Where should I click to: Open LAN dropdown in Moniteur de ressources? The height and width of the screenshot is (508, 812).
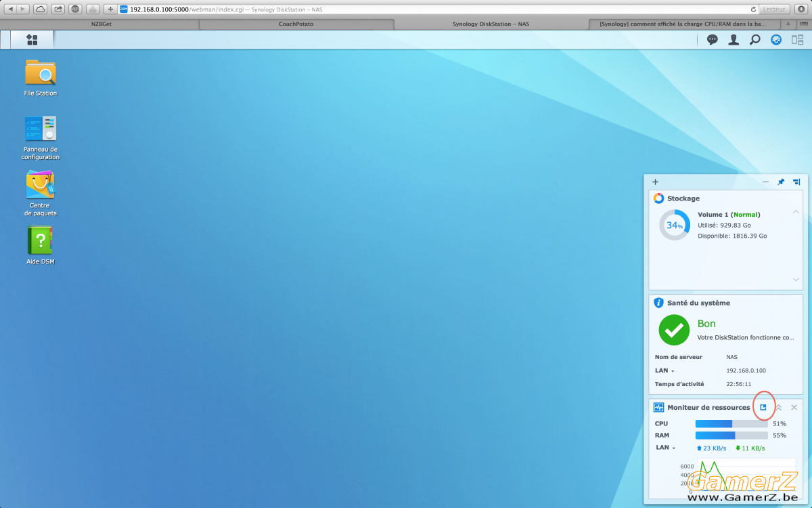pos(666,448)
